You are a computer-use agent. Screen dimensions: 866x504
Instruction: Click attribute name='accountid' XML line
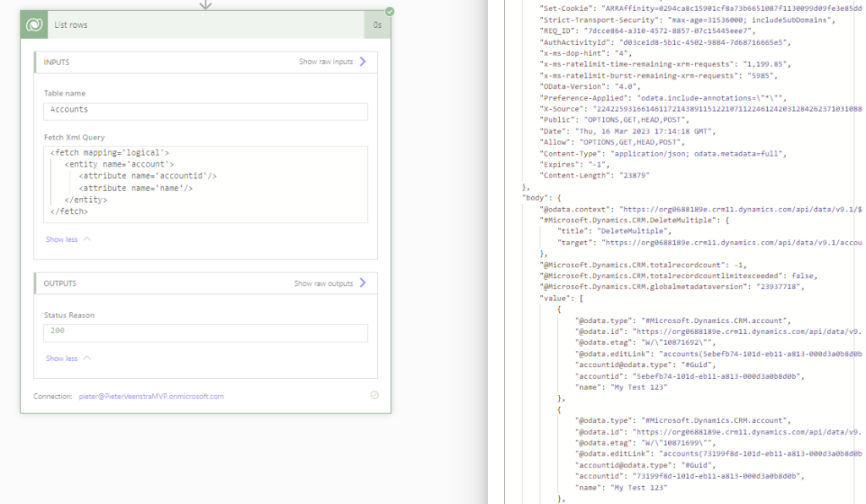147,176
